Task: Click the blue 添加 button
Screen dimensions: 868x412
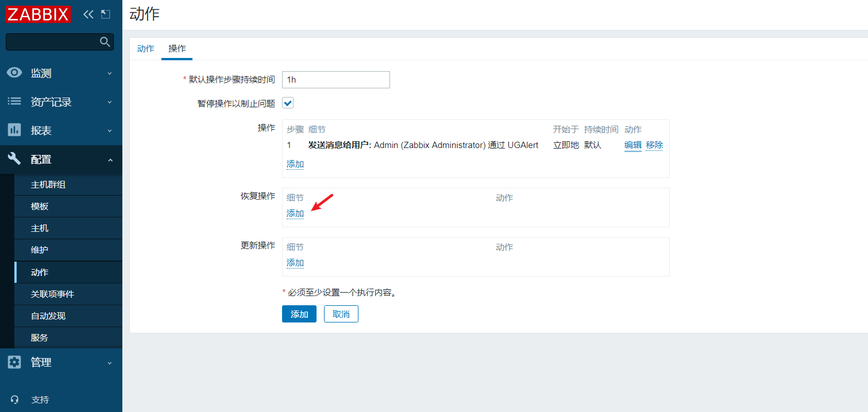Action: click(299, 314)
